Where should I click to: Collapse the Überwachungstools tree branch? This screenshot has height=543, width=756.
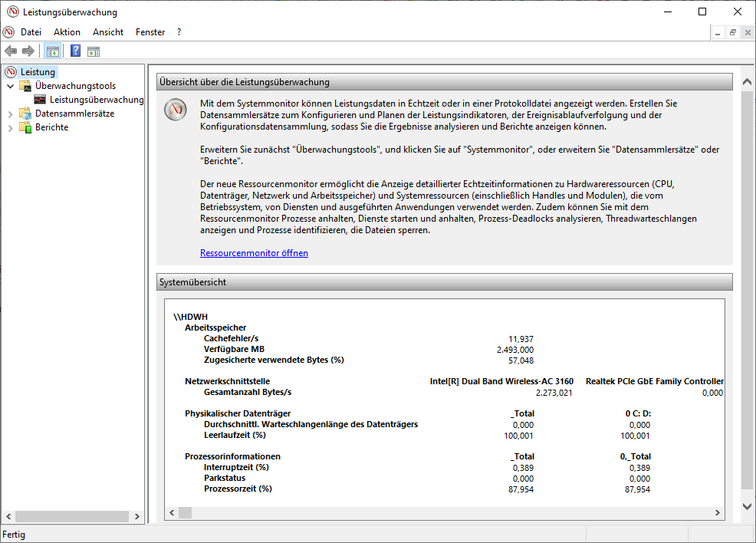[x=9, y=85]
